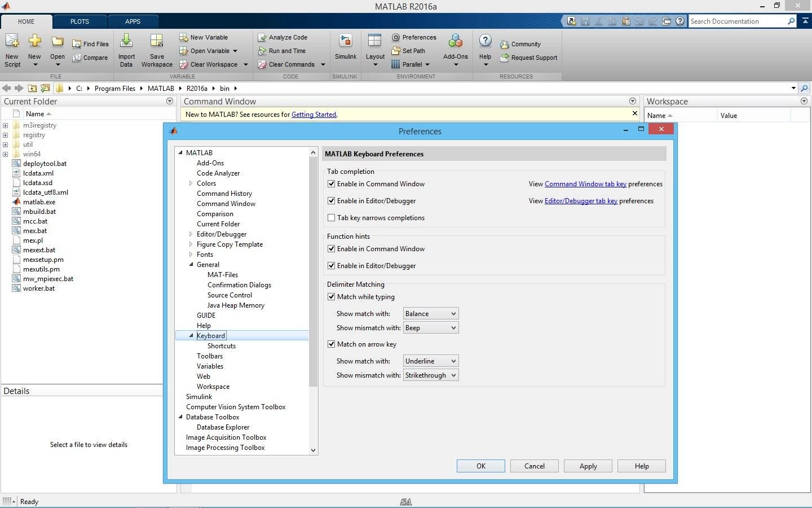Click the Help button in Preferences
812x508 pixels.
pyautogui.click(x=642, y=466)
